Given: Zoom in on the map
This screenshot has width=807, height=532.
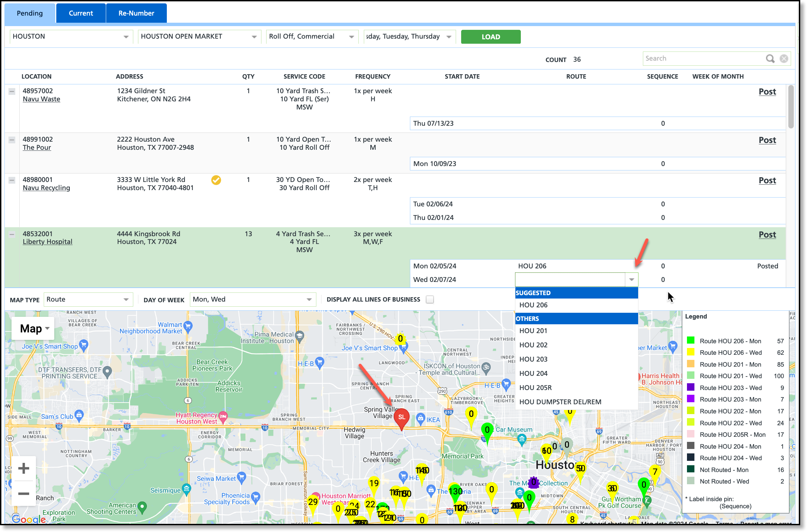Looking at the screenshot, I should [x=23, y=468].
